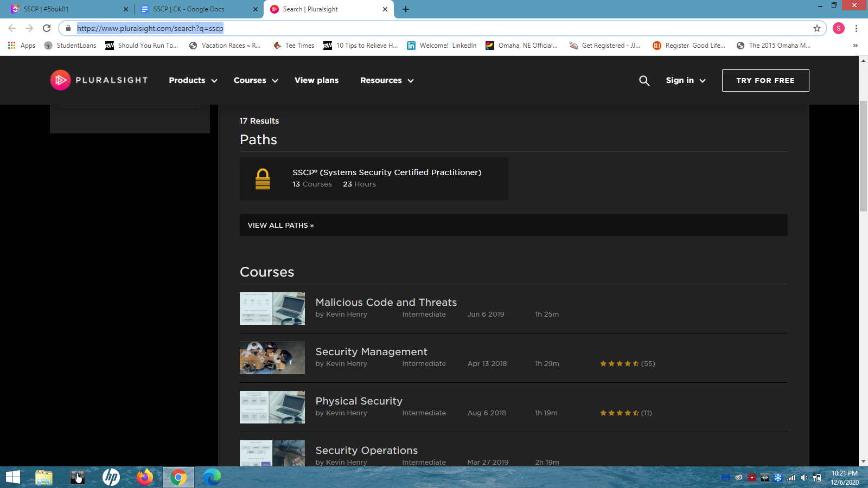The height and width of the screenshot is (488, 868).
Task: Open the Get Registered - JJ... bookmark
Action: coord(605,46)
